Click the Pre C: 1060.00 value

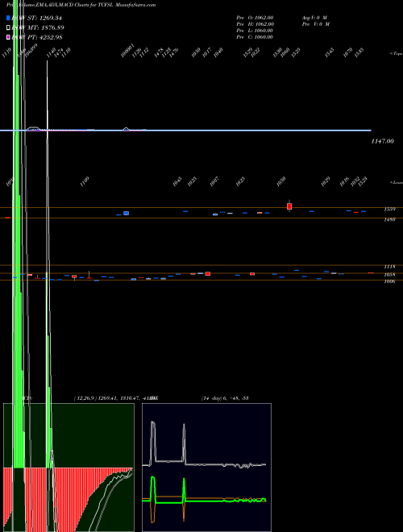click(255, 37)
